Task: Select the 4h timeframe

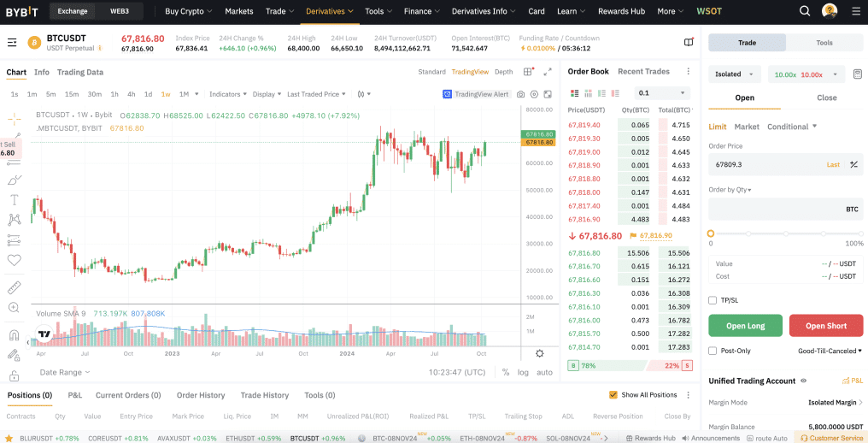Action: (132, 94)
